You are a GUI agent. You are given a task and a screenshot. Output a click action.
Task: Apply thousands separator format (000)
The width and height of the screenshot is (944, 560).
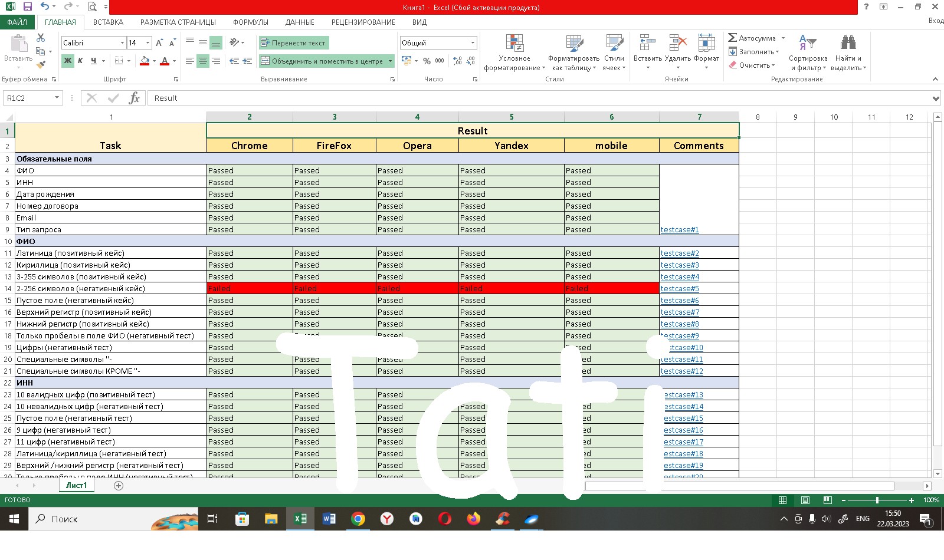point(440,61)
